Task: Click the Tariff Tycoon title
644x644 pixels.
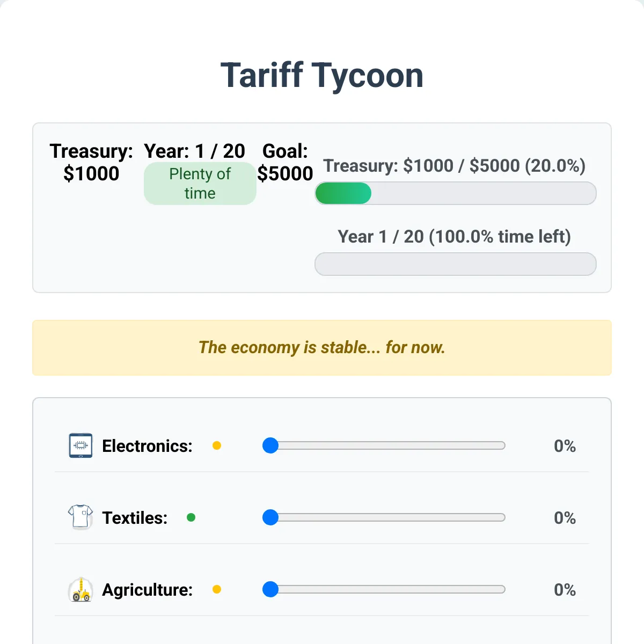Action: tap(321, 75)
